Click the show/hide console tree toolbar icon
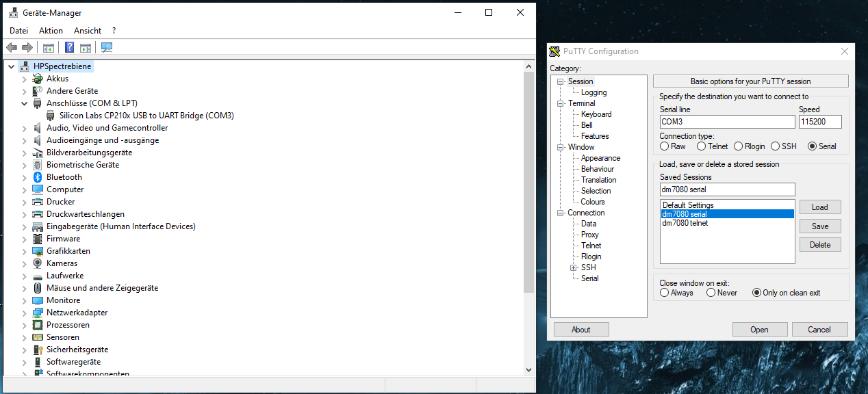Image resolution: width=868 pixels, height=394 pixels. pyautogui.click(x=49, y=48)
